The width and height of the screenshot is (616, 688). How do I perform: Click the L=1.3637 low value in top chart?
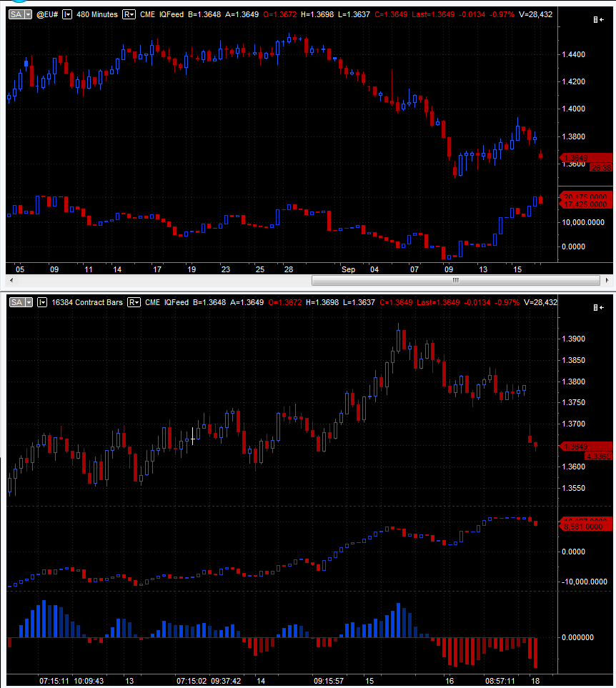pyautogui.click(x=354, y=14)
